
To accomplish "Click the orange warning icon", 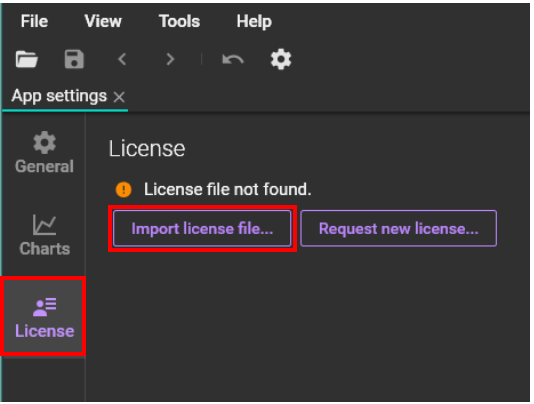I will [x=123, y=189].
